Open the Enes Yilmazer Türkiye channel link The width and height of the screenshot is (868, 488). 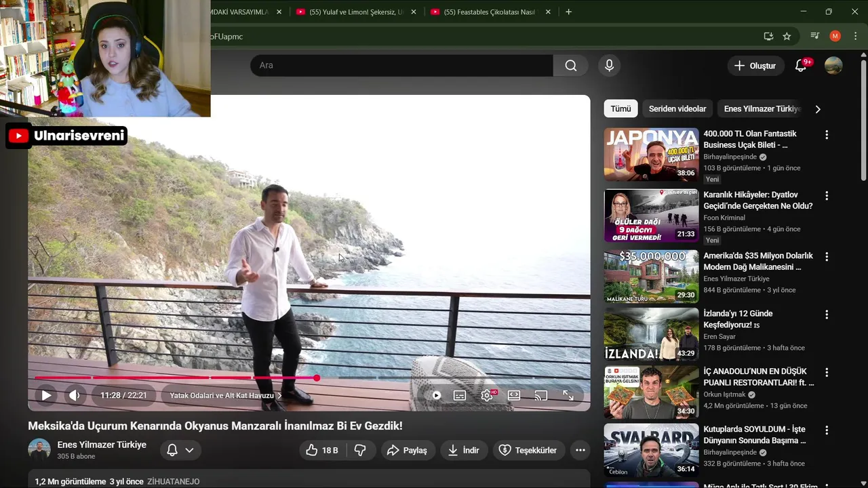point(102,445)
